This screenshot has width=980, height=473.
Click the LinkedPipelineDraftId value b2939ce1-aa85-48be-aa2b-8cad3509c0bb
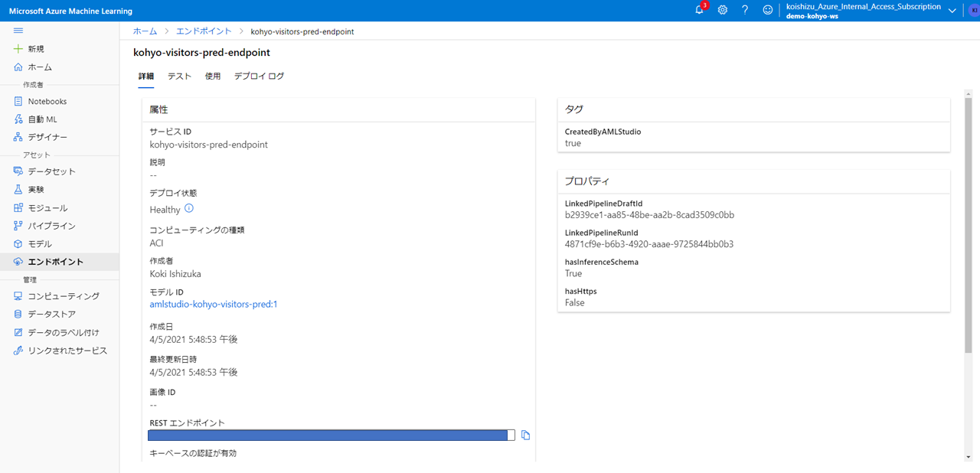click(649, 215)
